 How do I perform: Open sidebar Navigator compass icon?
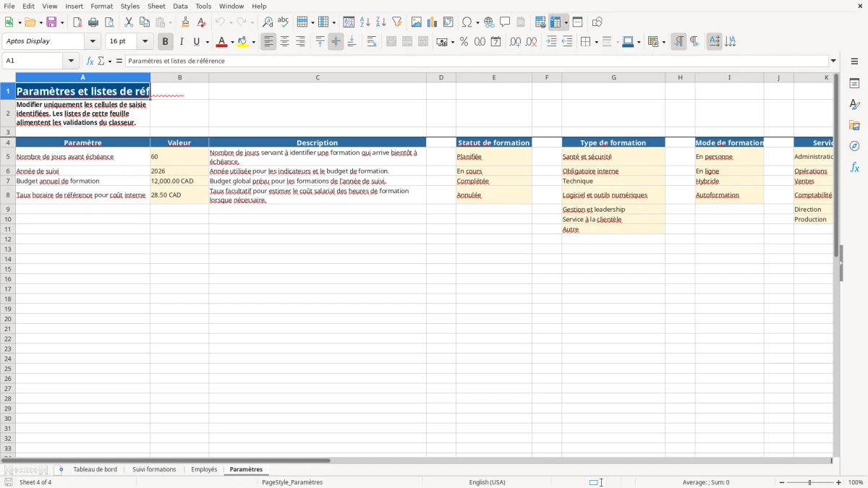coord(854,146)
